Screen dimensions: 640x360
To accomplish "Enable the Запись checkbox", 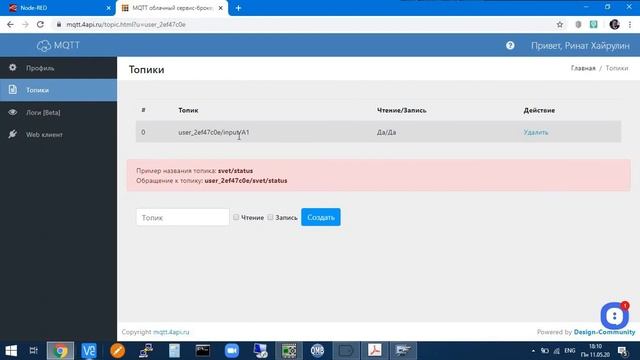I will [x=270, y=217].
